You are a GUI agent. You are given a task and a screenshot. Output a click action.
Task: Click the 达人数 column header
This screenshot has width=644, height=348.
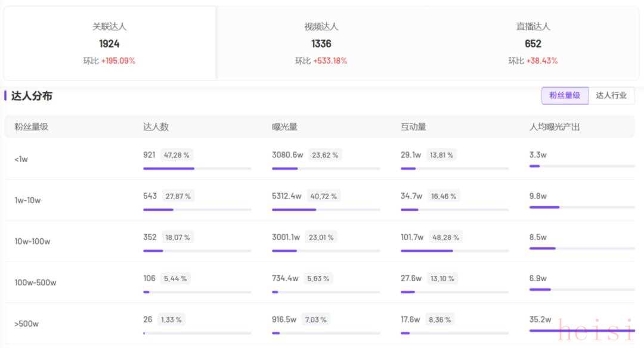[156, 127]
